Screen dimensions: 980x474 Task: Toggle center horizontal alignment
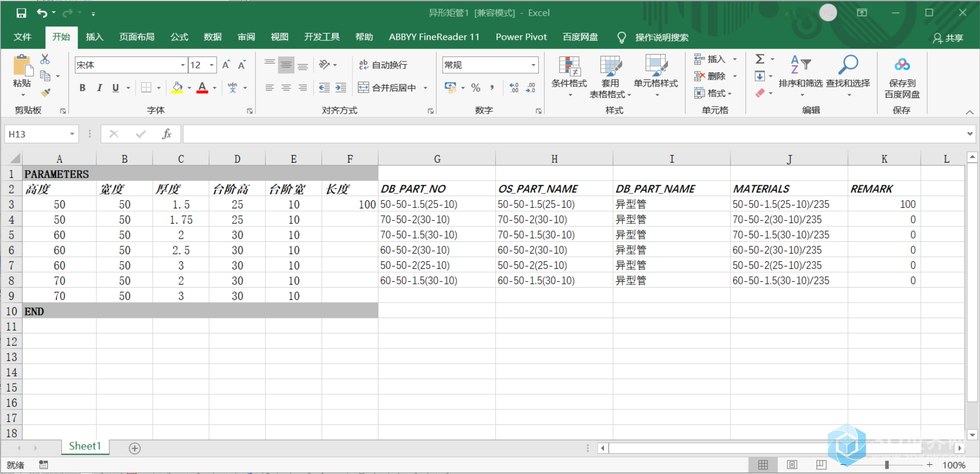pyautogui.click(x=286, y=88)
